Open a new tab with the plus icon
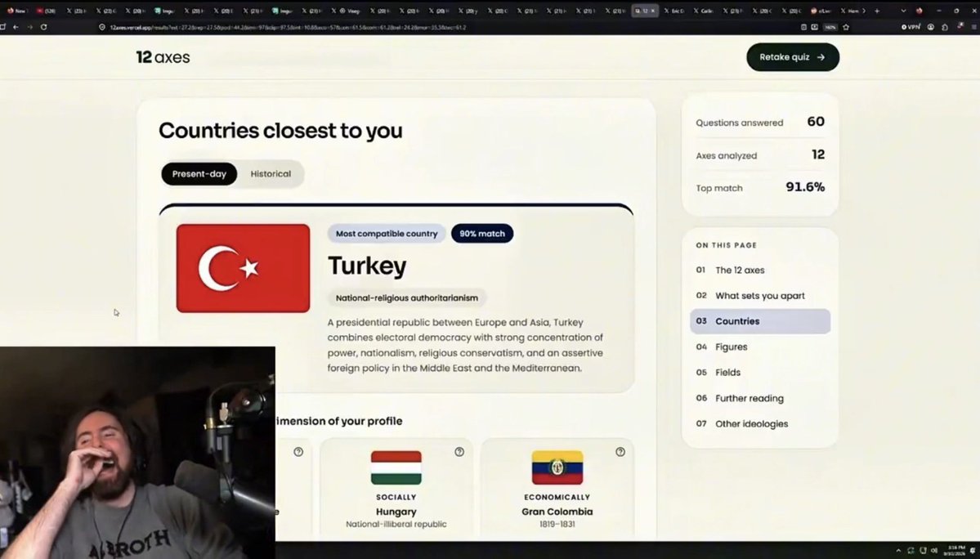 877,11
